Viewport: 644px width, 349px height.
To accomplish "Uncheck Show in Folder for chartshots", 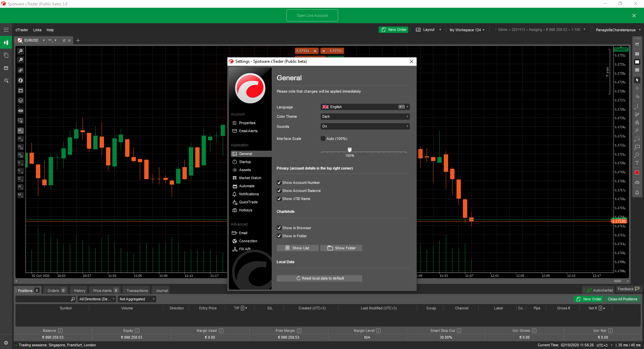I will coord(279,236).
